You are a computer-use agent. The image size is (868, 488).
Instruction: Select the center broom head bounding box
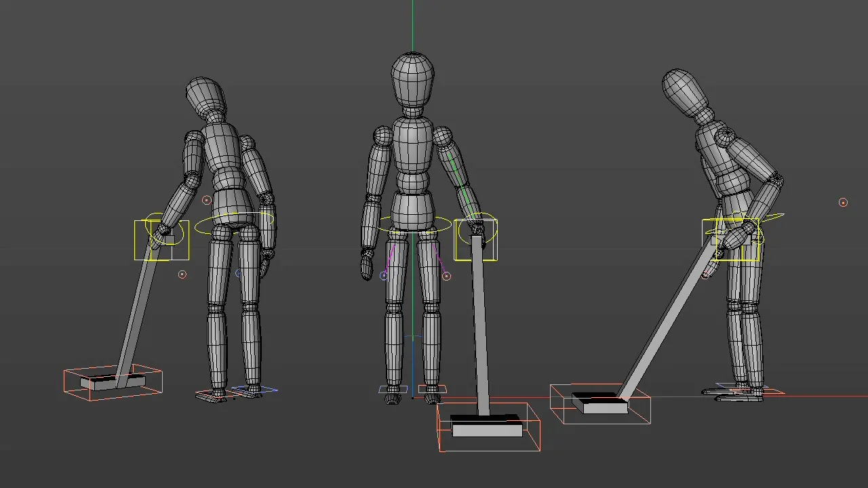tap(488, 427)
